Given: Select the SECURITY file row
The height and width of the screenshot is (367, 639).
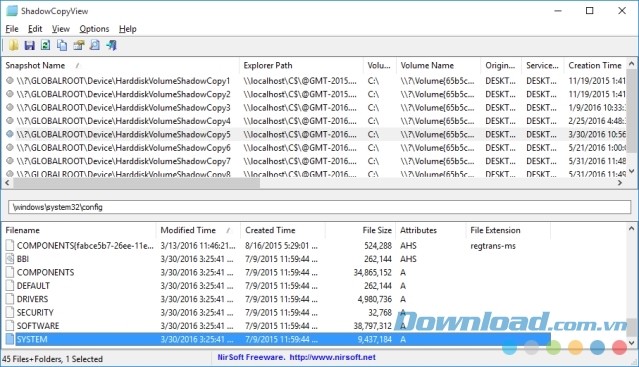Looking at the screenshot, I should (277, 312).
